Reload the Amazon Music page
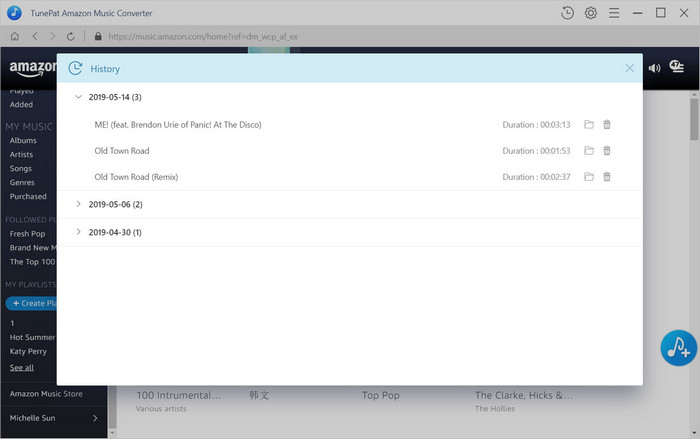This screenshot has height=439, width=700. (x=71, y=36)
